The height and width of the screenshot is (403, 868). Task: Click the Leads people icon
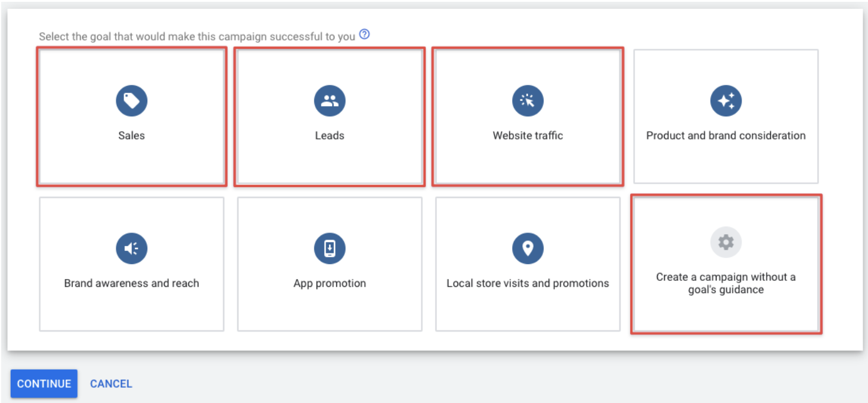click(x=330, y=101)
